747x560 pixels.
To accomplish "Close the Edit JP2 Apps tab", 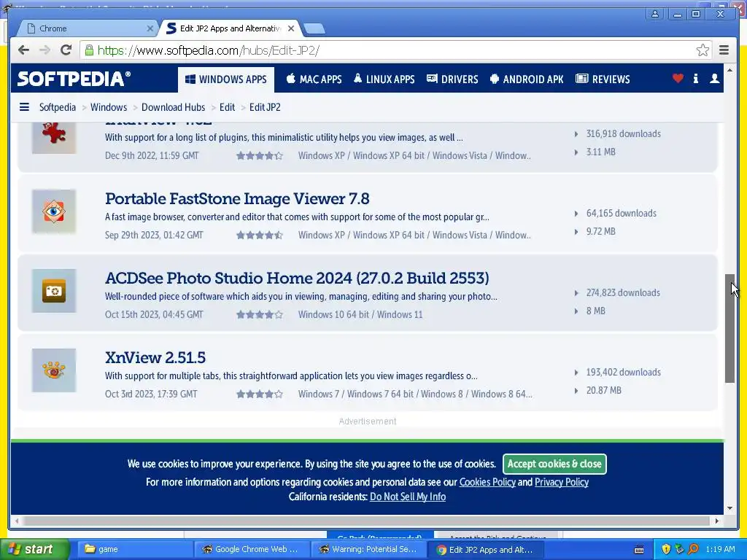I will click(291, 28).
